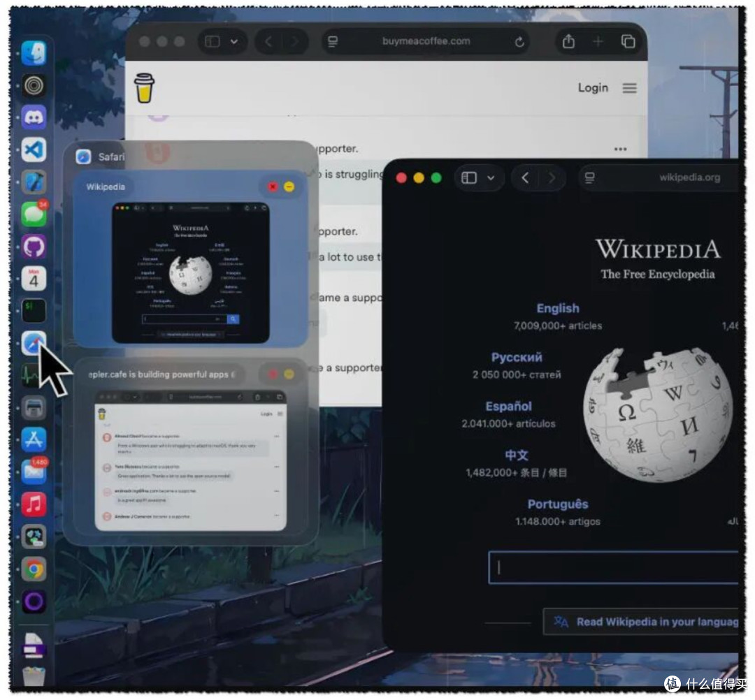Click the '7,009,000+ articles' text
The image size is (755, 700).
click(x=558, y=326)
